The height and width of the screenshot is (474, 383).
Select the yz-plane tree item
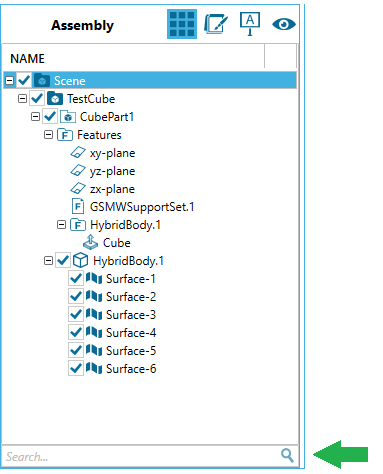click(103, 171)
